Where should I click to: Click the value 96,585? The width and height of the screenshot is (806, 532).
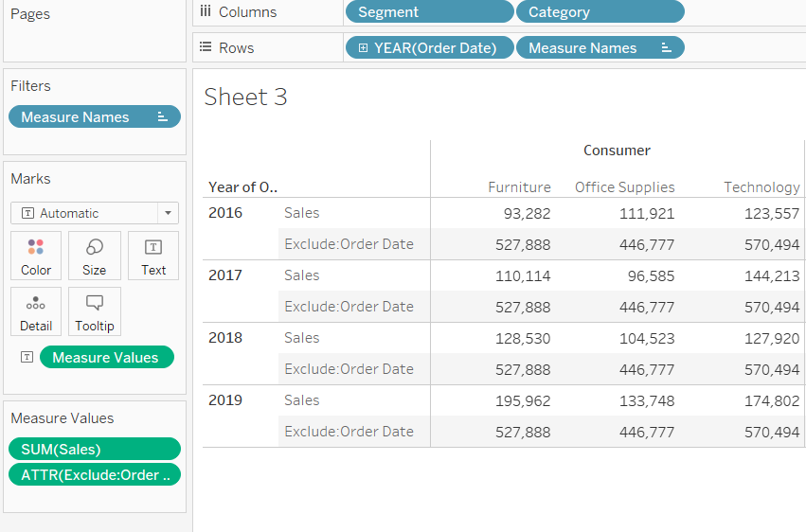pos(651,276)
